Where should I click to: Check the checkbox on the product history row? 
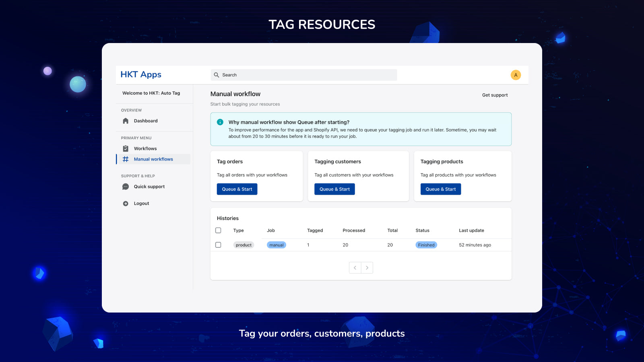(218, 245)
